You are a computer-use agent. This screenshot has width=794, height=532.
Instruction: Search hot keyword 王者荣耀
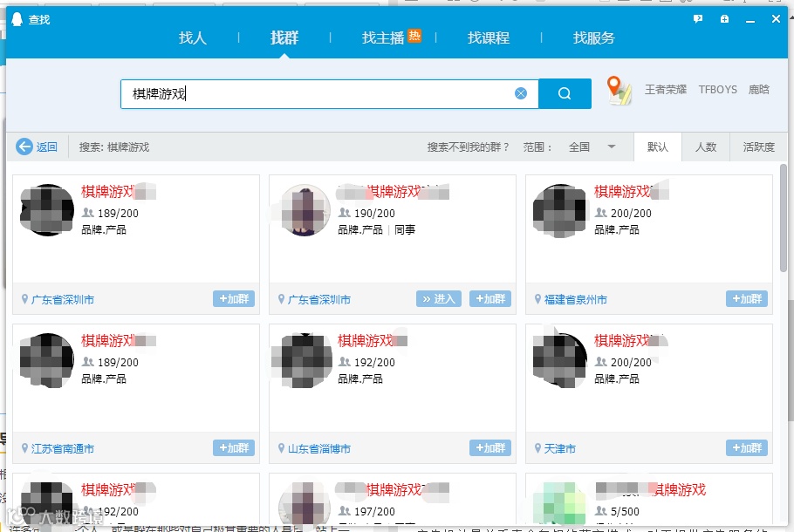coord(666,90)
